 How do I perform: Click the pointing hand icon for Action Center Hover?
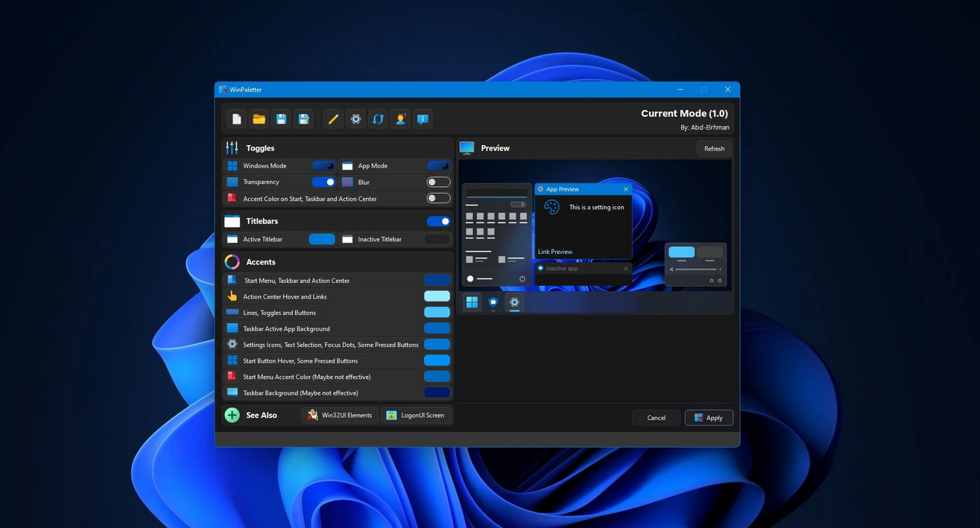tap(232, 296)
